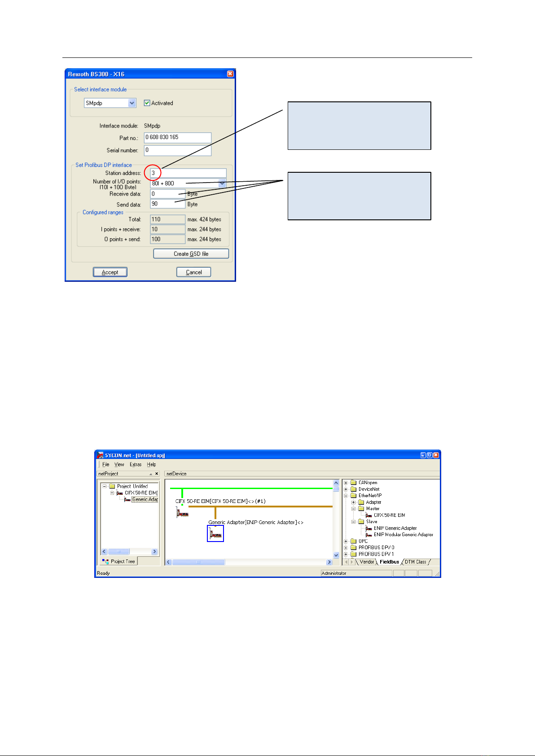Viewport: 535px width, 756px height.
Task: Click the Accept button
Action: coord(110,272)
